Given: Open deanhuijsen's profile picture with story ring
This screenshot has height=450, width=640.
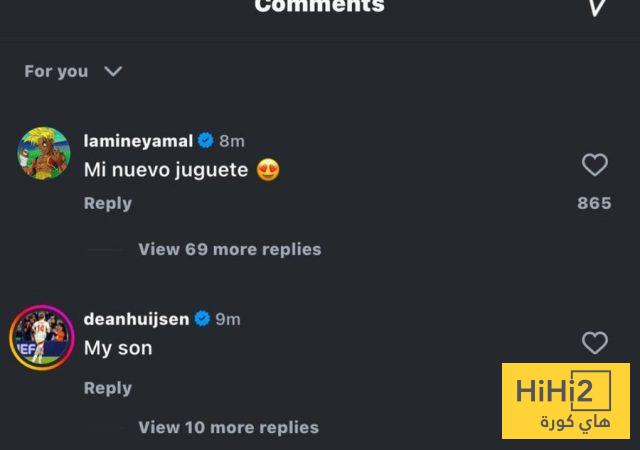Looking at the screenshot, I should [42, 337].
